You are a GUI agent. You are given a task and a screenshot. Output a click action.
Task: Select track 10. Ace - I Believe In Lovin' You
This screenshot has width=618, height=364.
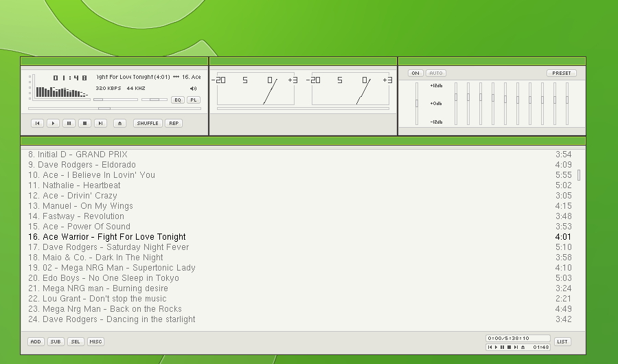click(300, 175)
